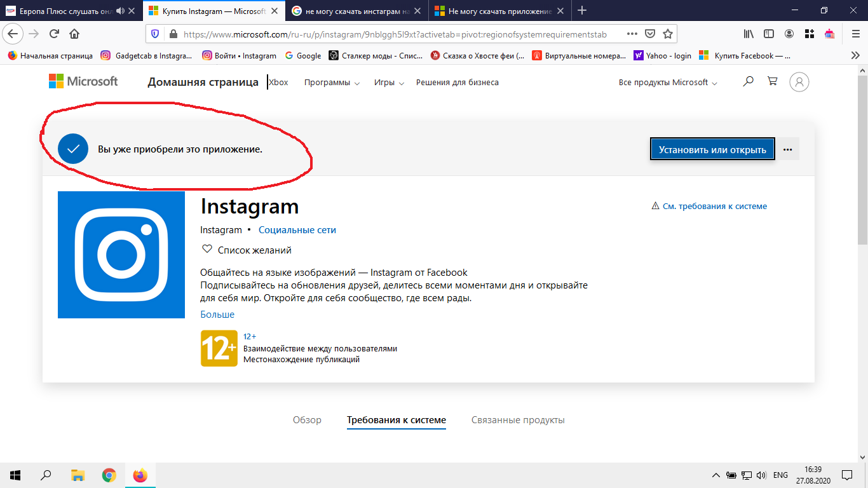Switch to не могу скачать инстаграм tab
868x488 pixels.
tap(357, 11)
